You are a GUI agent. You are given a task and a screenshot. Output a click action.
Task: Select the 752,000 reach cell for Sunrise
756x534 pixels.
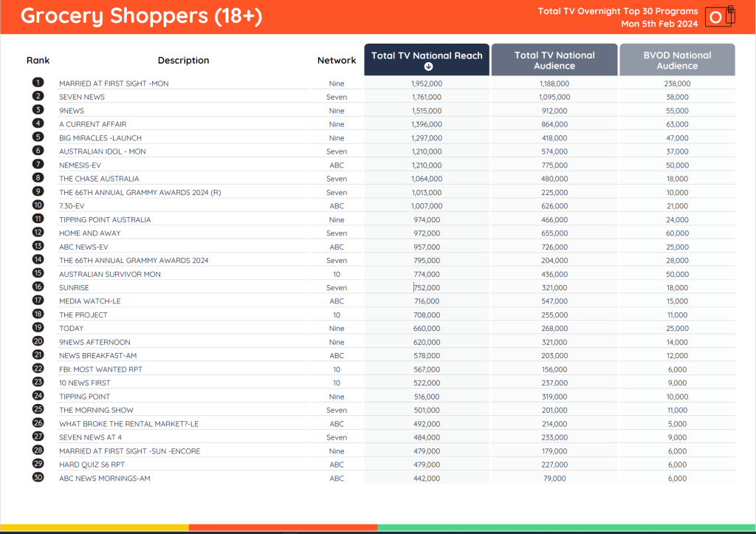point(427,288)
